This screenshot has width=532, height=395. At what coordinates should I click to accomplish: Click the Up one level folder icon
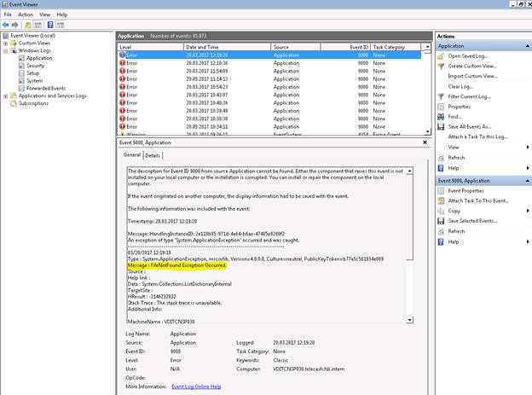28,25
